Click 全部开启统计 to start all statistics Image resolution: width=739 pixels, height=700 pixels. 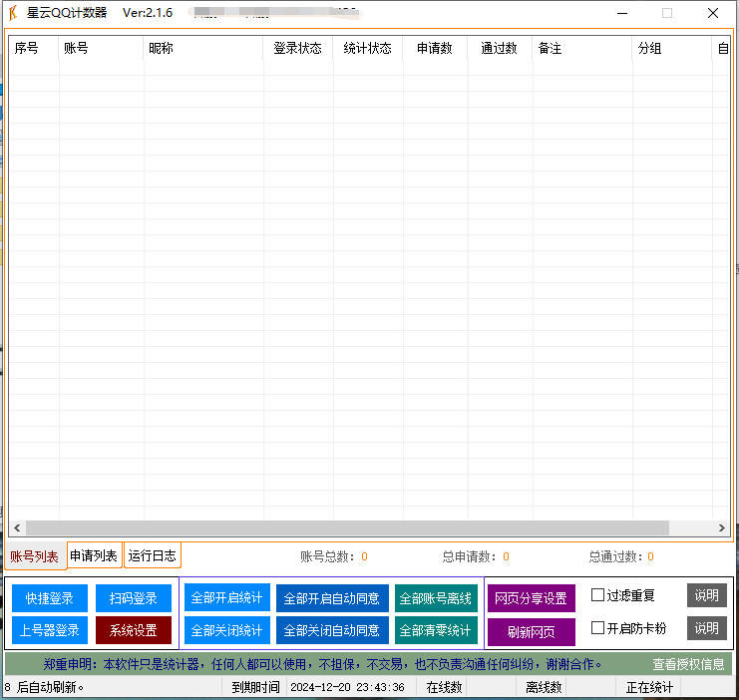click(226, 598)
